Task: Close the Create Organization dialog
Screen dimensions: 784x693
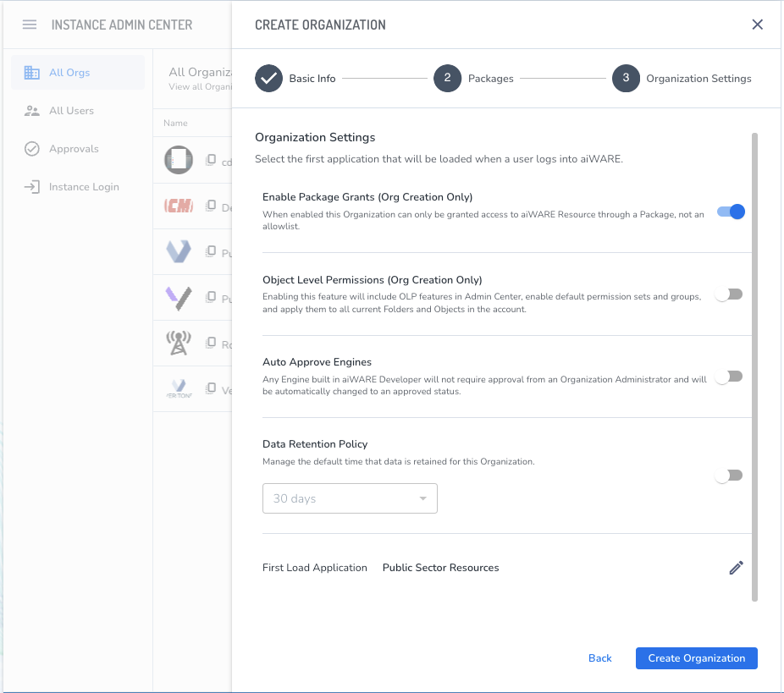Action: 757,25
